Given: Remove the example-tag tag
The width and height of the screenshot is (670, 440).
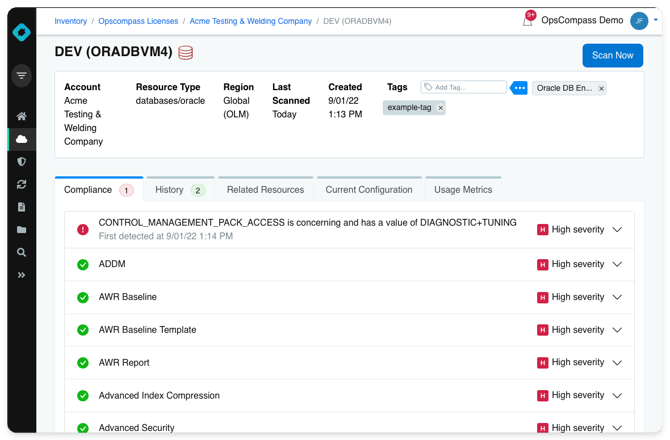Looking at the screenshot, I should tap(441, 108).
